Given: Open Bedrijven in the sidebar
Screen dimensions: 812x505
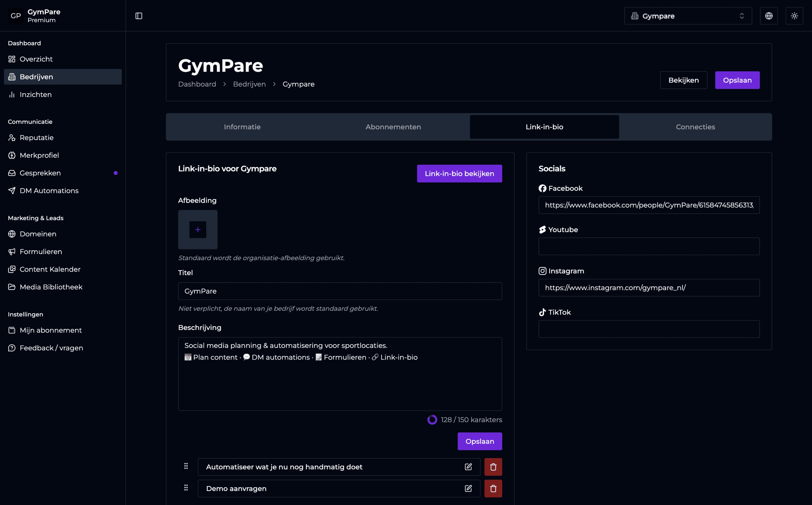Looking at the screenshot, I should click(x=63, y=77).
